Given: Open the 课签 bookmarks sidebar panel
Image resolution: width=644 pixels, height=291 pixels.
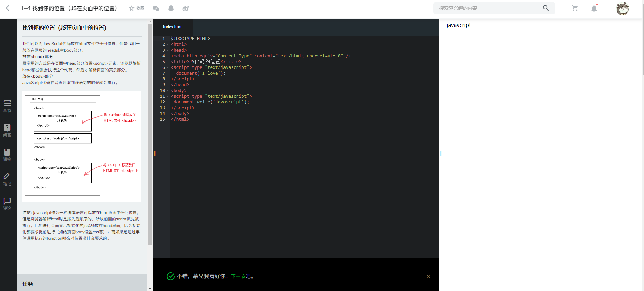Looking at the screenshot, I should (x=7, y=155).
